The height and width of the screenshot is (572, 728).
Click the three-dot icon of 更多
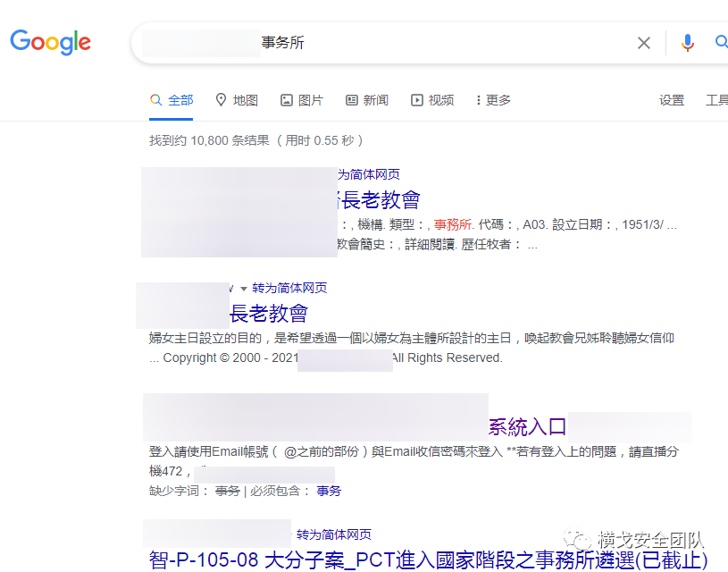[478, 100]
